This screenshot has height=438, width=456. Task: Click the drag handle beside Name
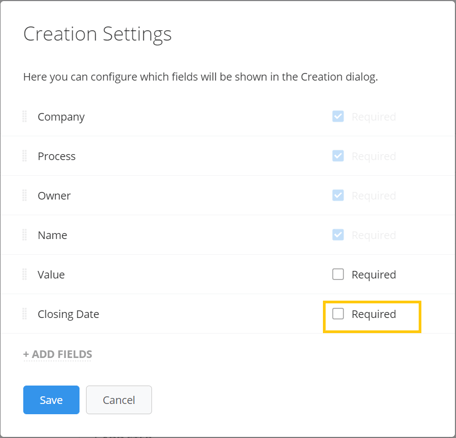(x=24, y=235)
